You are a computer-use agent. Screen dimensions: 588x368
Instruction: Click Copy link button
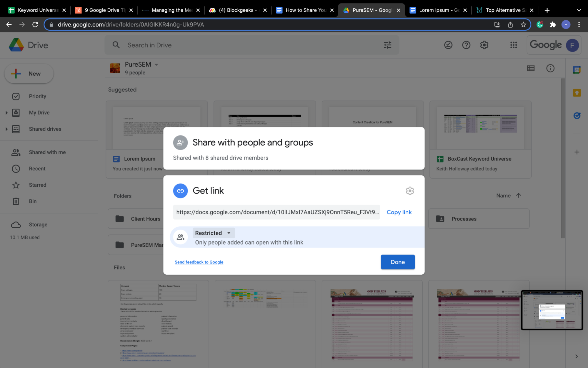click(399, 212)
